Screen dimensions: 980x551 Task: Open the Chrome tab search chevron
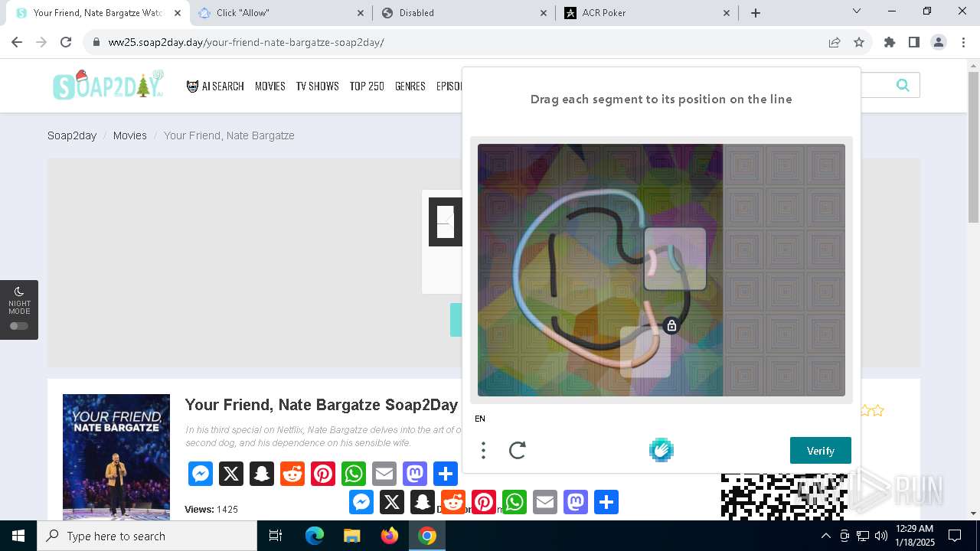click(x=857, y=11)
